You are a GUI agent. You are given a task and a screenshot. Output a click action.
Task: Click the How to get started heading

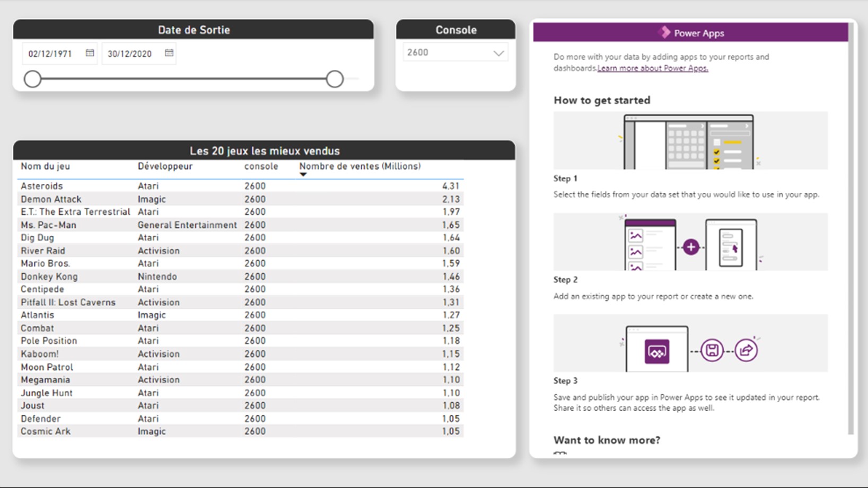tap(602, 100)
